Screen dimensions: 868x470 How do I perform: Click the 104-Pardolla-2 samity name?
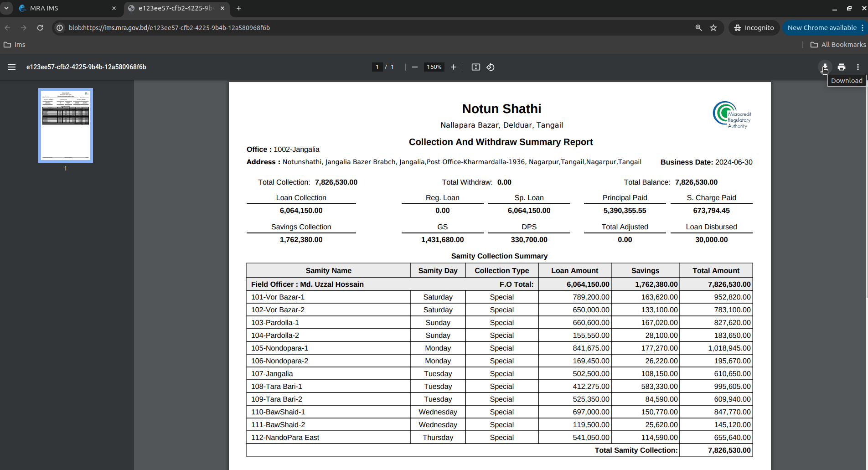pyautogui.click(x=275, y=335)
